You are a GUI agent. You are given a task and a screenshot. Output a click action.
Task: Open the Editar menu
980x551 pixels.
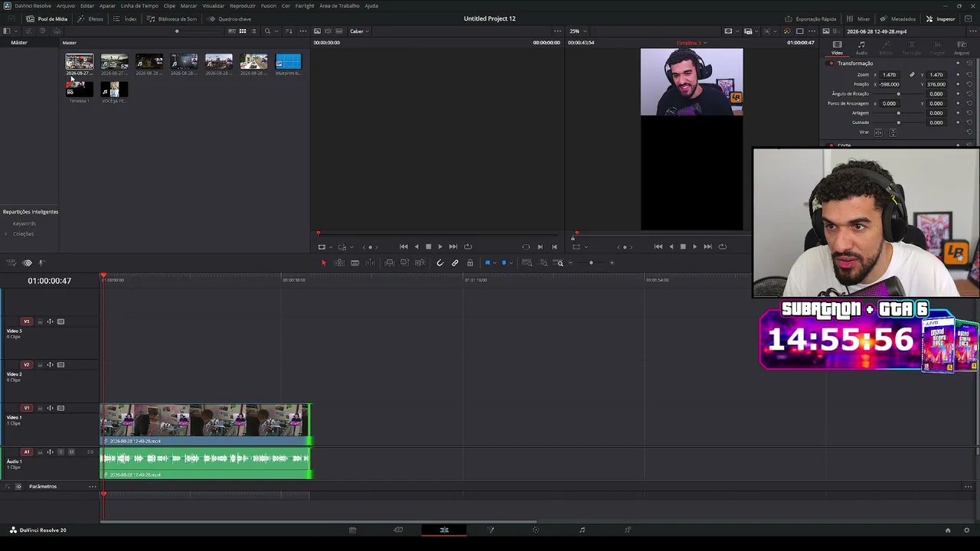(87, 5)
